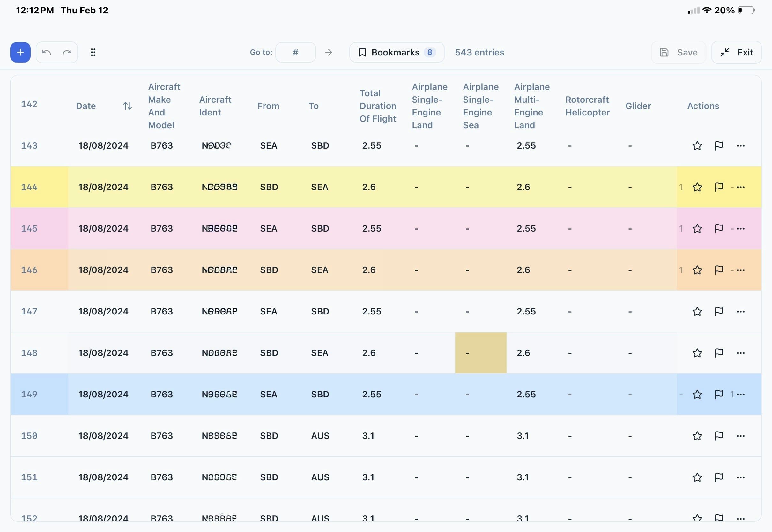
Task: Click the undo icon in the toolbar
Action: click(x=46, y=52)
